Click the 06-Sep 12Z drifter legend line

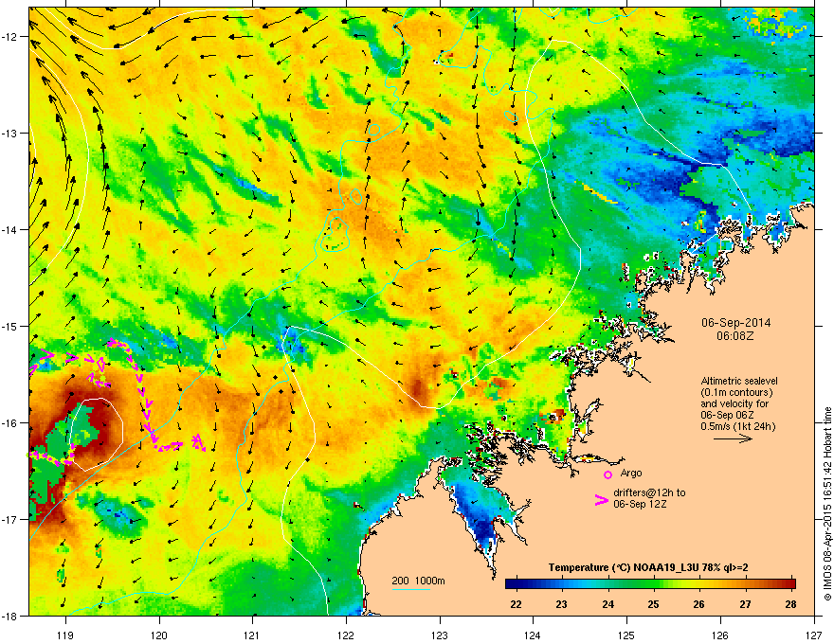640,504
